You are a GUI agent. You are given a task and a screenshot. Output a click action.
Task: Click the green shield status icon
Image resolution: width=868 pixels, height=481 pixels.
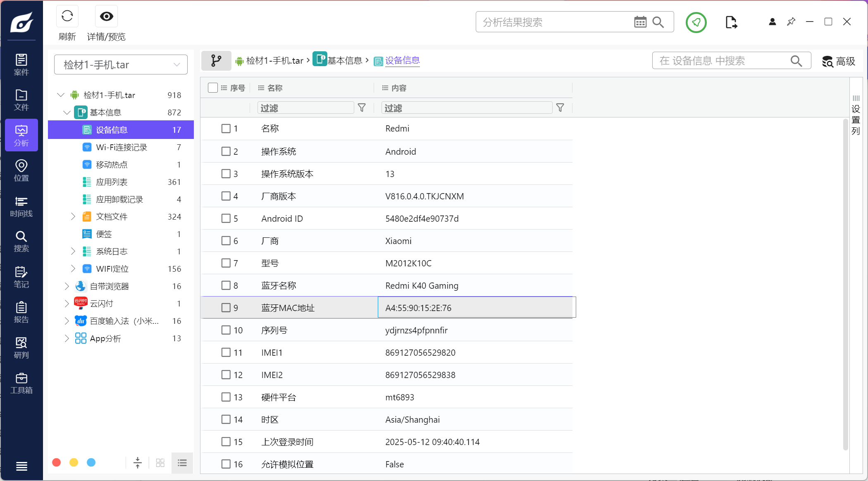[x=696, y=22]
